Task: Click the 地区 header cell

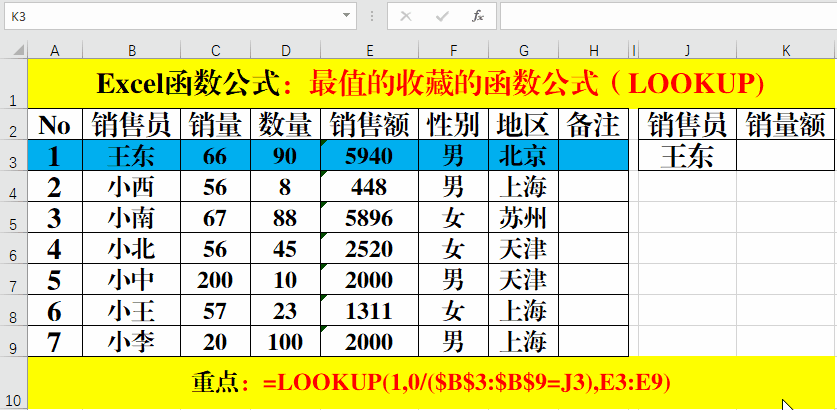Action: (x=524, y=124)
